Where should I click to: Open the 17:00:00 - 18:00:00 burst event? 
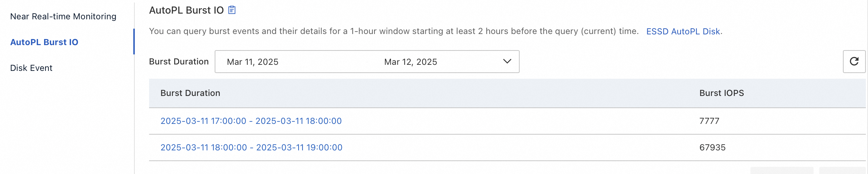coord(251,121)
